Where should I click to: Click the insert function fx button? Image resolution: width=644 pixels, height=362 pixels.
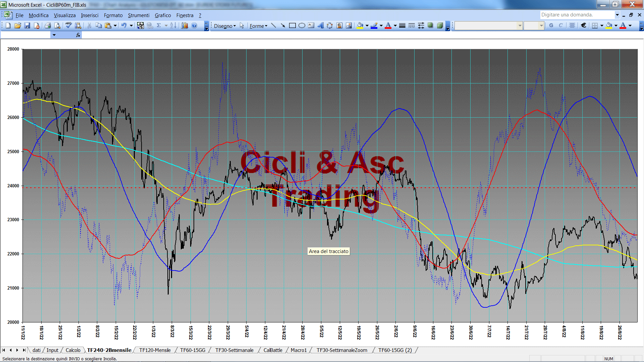coord(78,35)
